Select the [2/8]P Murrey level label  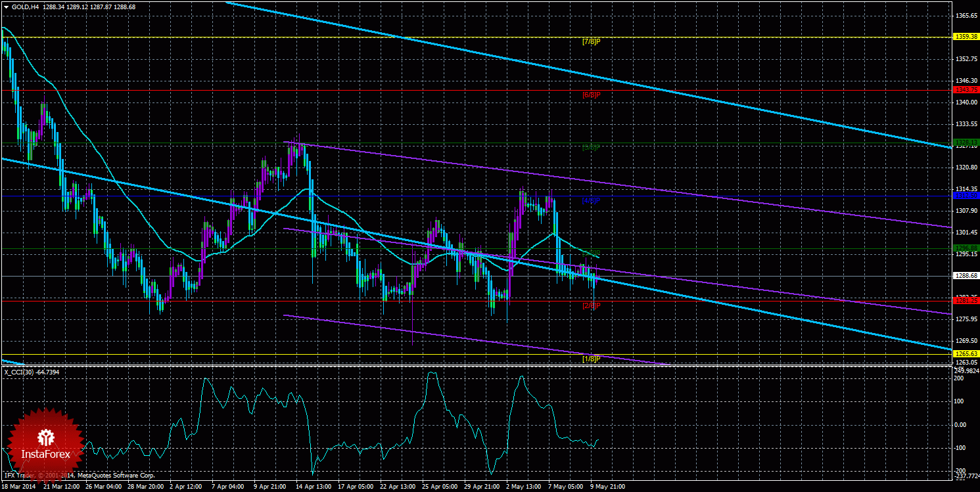pyautogui.click(x=592, y=305)
